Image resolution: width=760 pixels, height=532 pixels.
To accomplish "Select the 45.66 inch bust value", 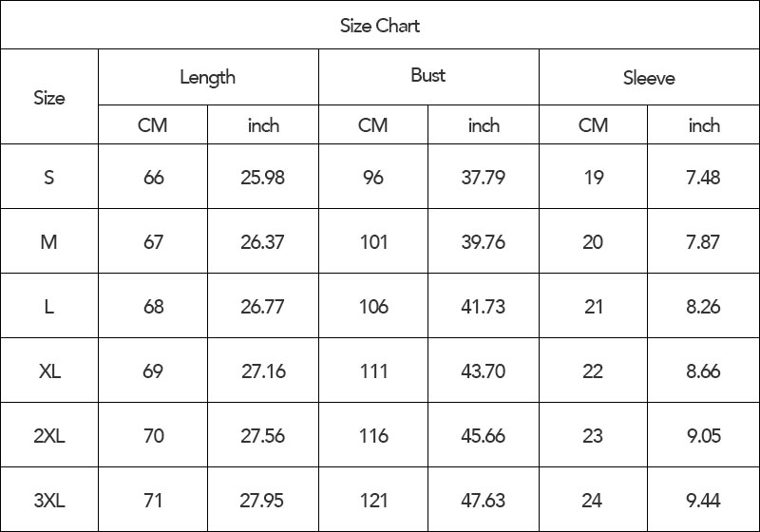I will [483, 436].
